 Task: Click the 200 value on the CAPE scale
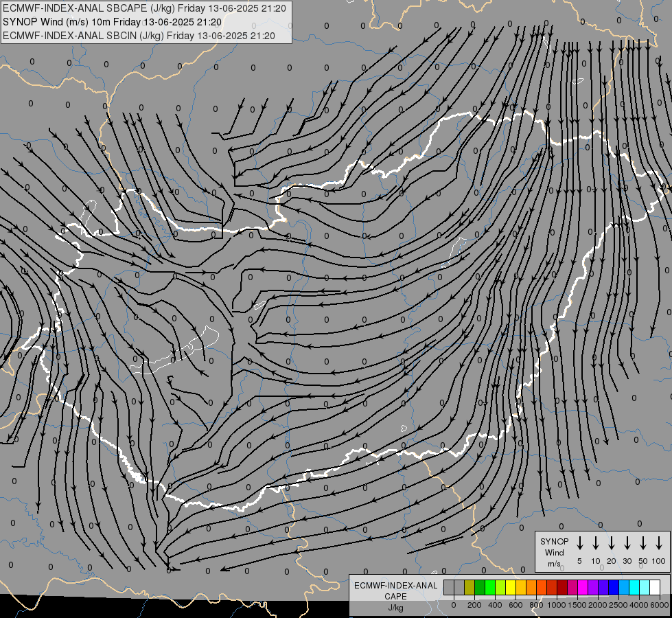coord(474,605)
